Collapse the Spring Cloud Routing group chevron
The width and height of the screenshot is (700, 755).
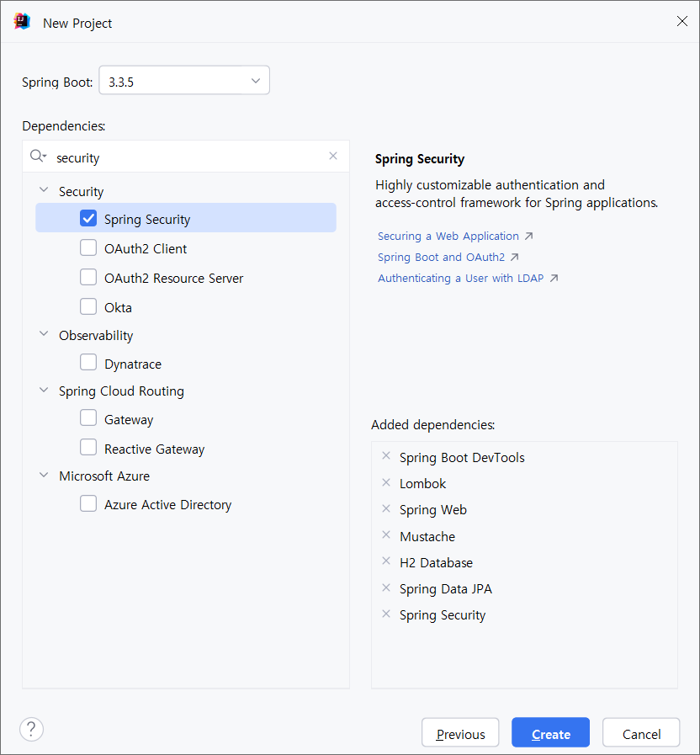pyautogui.click(x=44, y=390)
